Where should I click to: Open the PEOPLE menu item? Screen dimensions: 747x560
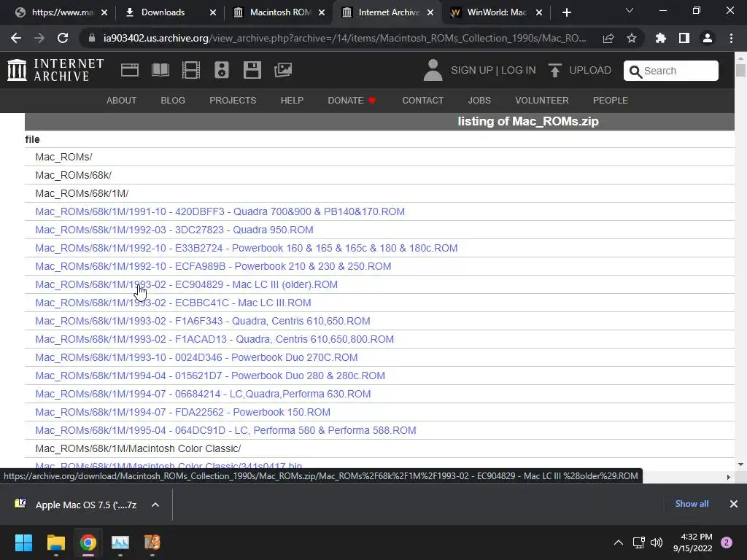coord(611,101)
